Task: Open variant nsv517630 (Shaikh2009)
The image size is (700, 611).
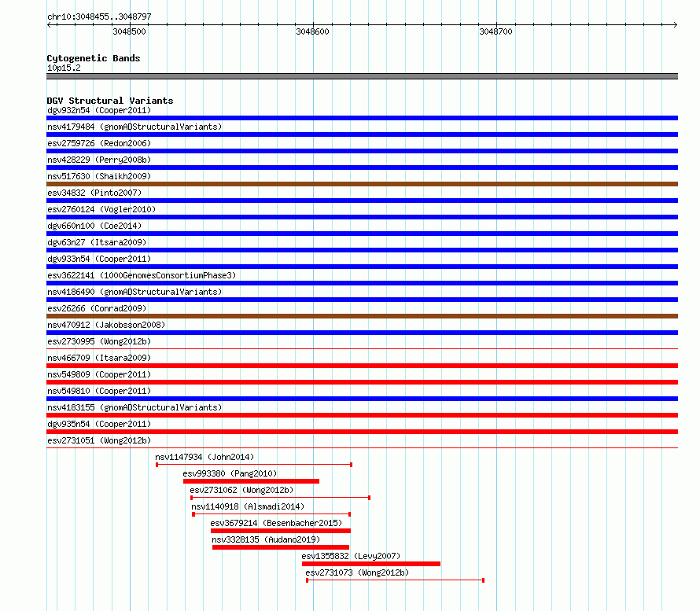Action: point(99,176)
